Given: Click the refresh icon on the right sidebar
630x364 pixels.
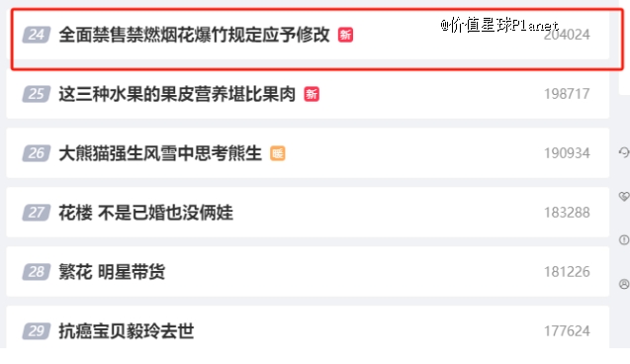Looking at the screenshot, I should pos(624,152).
